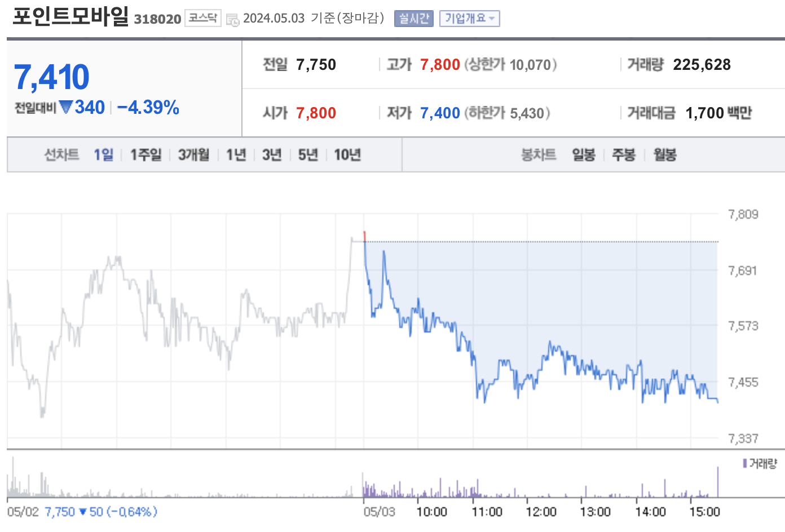Show the 5년 line chart
This screenshot has width=785, height=532.
point(308,154)
